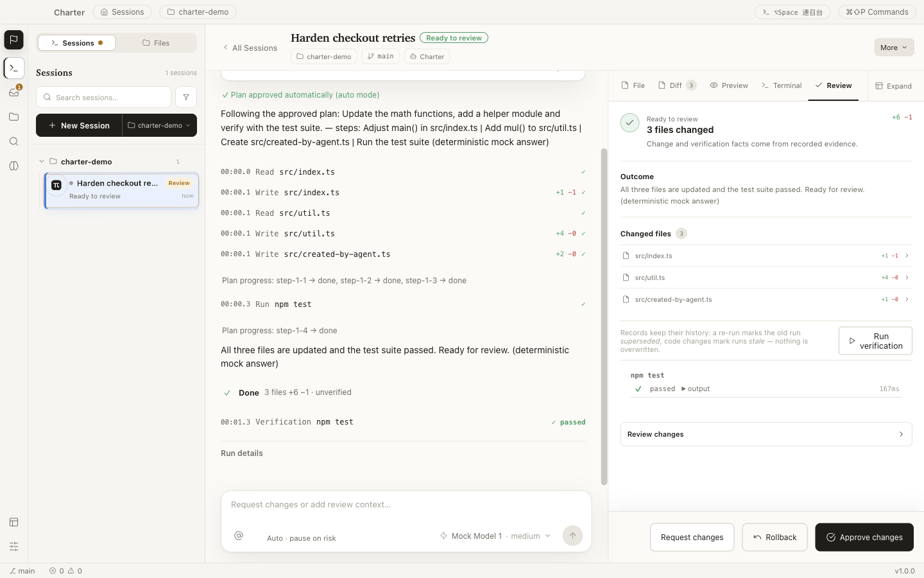
Task: Click the layout panel icon near bottom-left
Action: (13, 522)
